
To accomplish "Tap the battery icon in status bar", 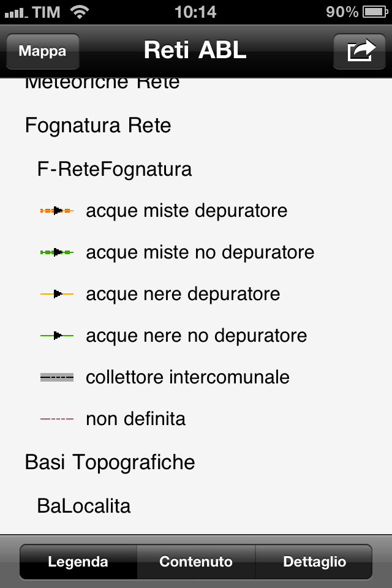I will [374, 12].
